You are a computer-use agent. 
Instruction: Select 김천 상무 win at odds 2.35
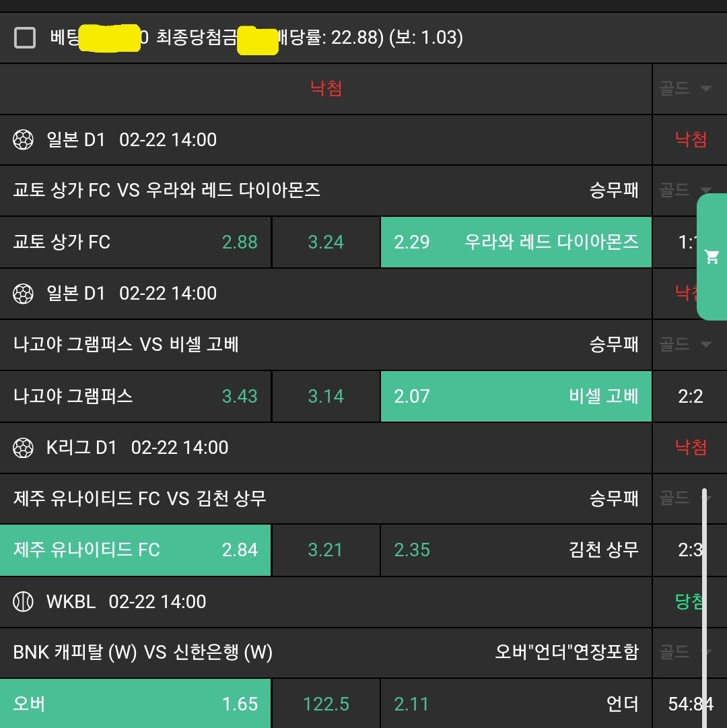516,550
